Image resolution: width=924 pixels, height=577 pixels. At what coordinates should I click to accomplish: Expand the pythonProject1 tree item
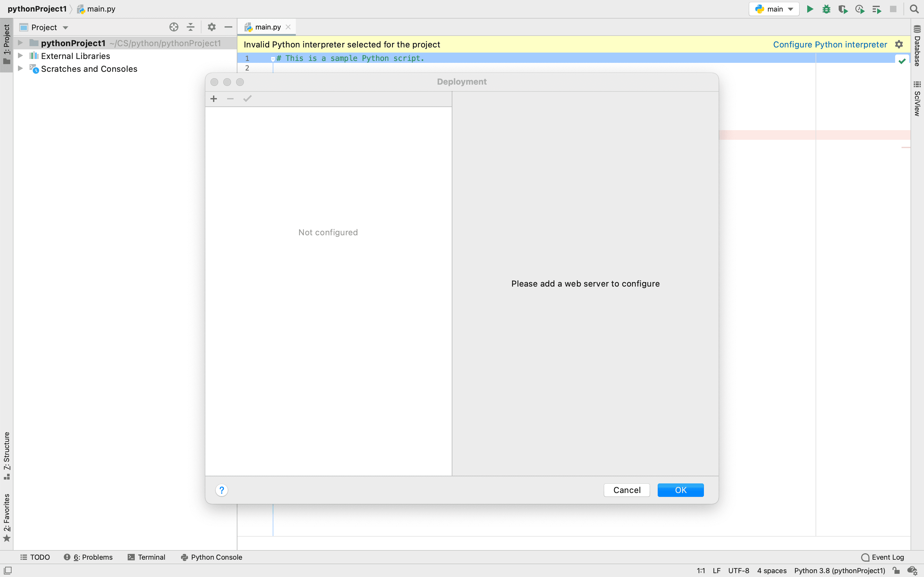pyautogui.click(x=20, y=43)
